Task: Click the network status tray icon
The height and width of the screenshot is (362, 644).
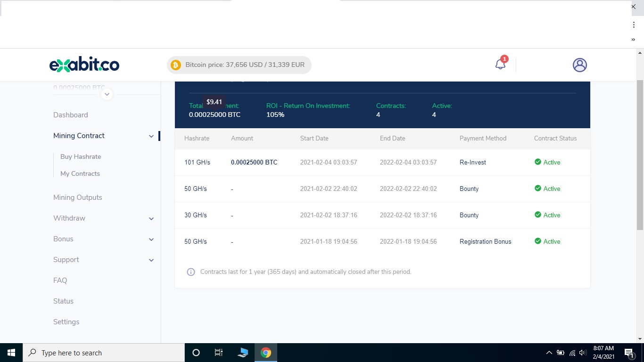Action: click(572, 353)
